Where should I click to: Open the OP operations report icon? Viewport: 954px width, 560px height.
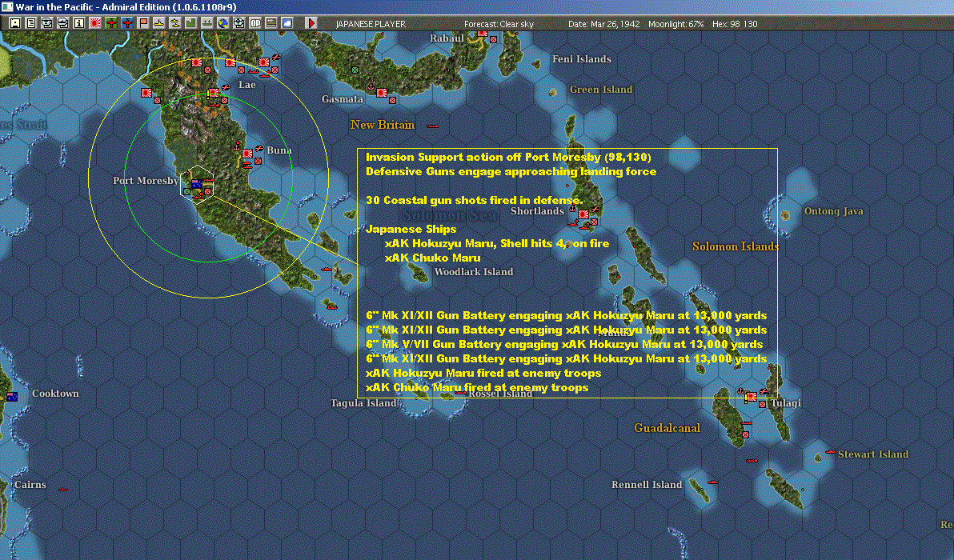pos(255,23)
